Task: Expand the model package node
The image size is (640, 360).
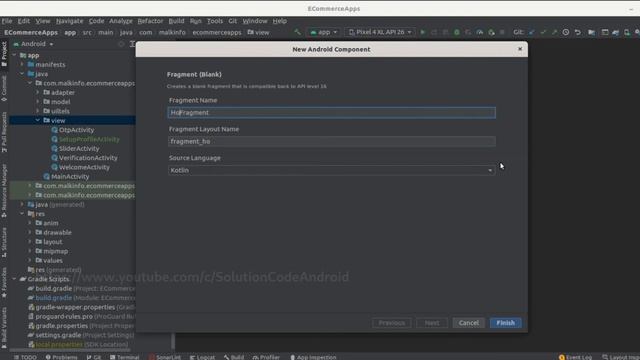Action: [x=38, y=102]
